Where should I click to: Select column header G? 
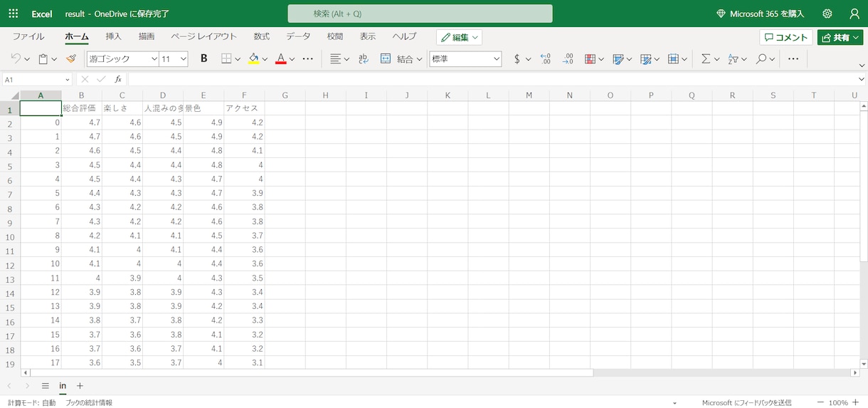point(285,95)
